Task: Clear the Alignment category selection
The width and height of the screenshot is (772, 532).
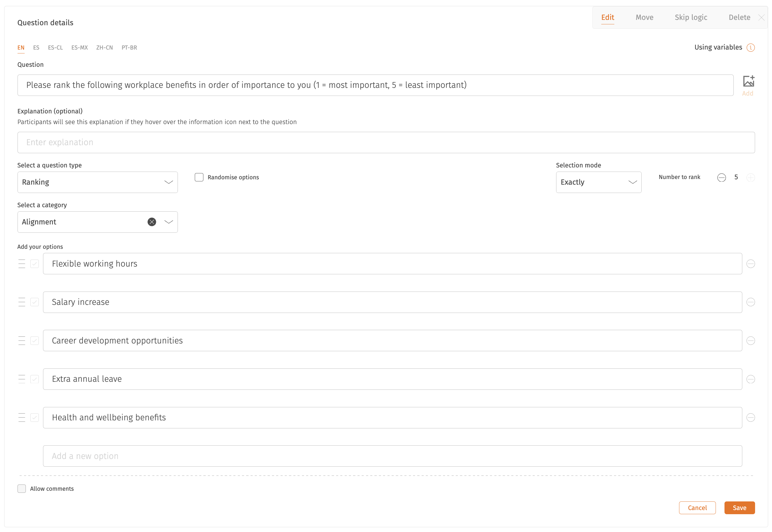Action: click(x=152, y=222)
